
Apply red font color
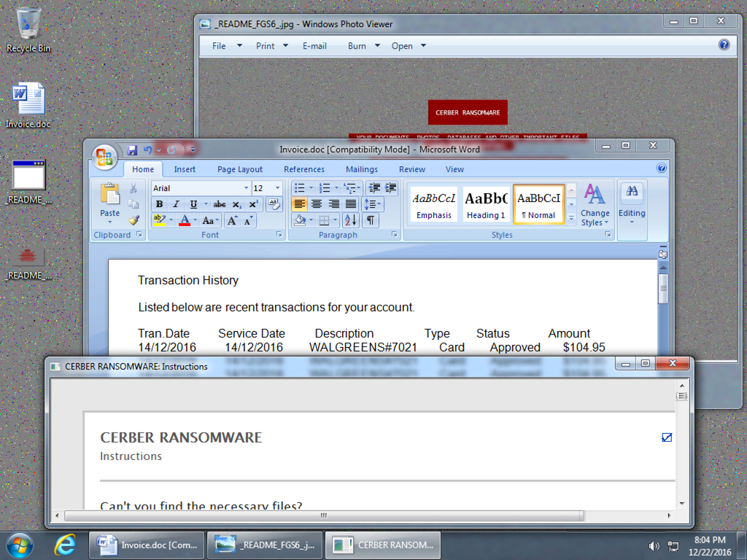185,220
